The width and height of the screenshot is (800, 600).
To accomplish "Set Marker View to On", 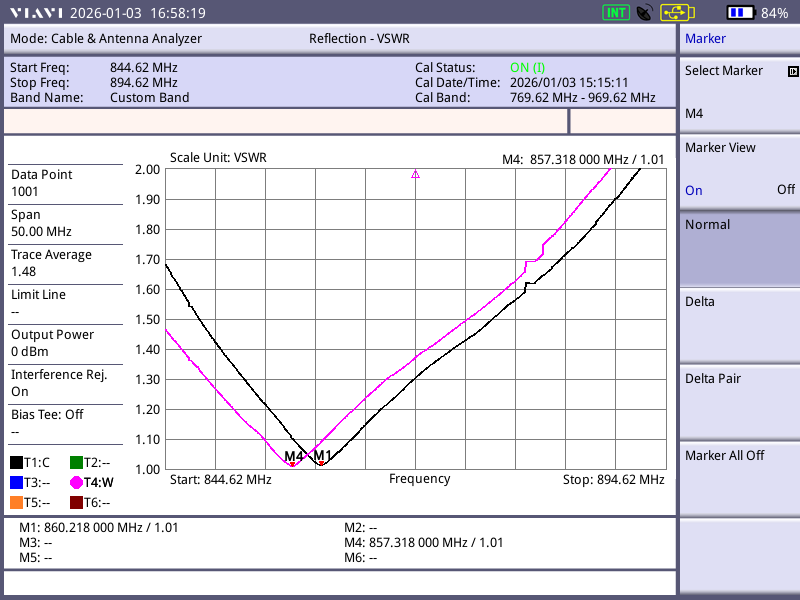I will [x=694, y=190].
